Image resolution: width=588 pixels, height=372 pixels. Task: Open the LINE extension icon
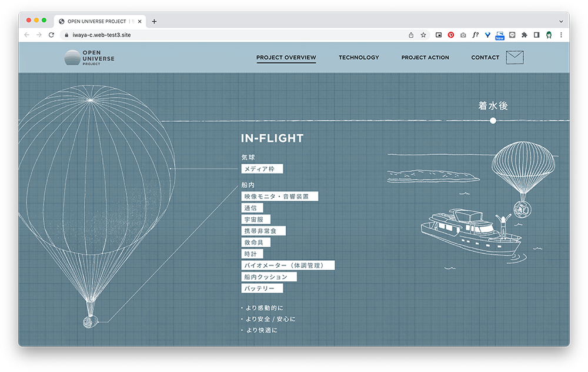tap(512, 35)
